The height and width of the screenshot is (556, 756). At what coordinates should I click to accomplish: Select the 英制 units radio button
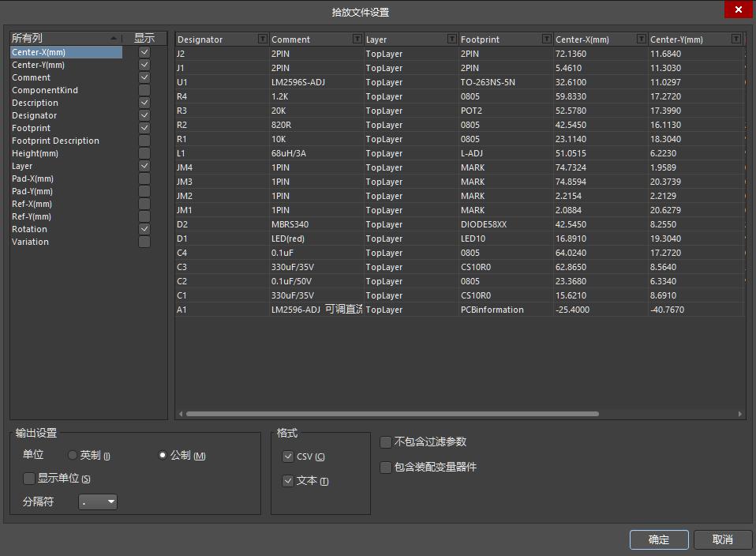click(x=72, y=455)
